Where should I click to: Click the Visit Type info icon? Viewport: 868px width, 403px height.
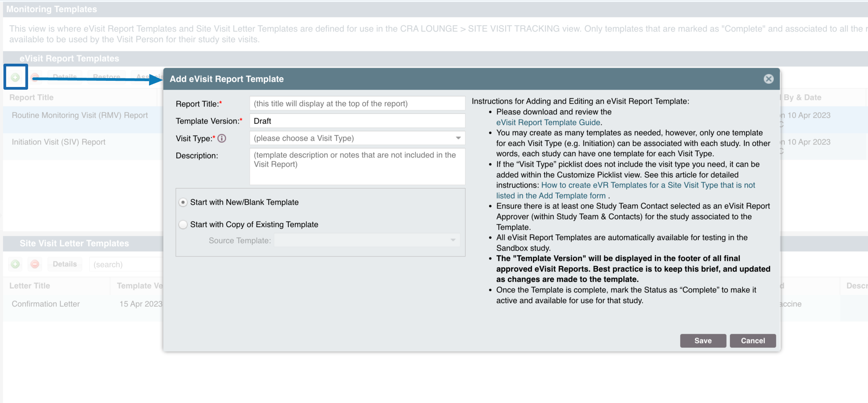222,138
